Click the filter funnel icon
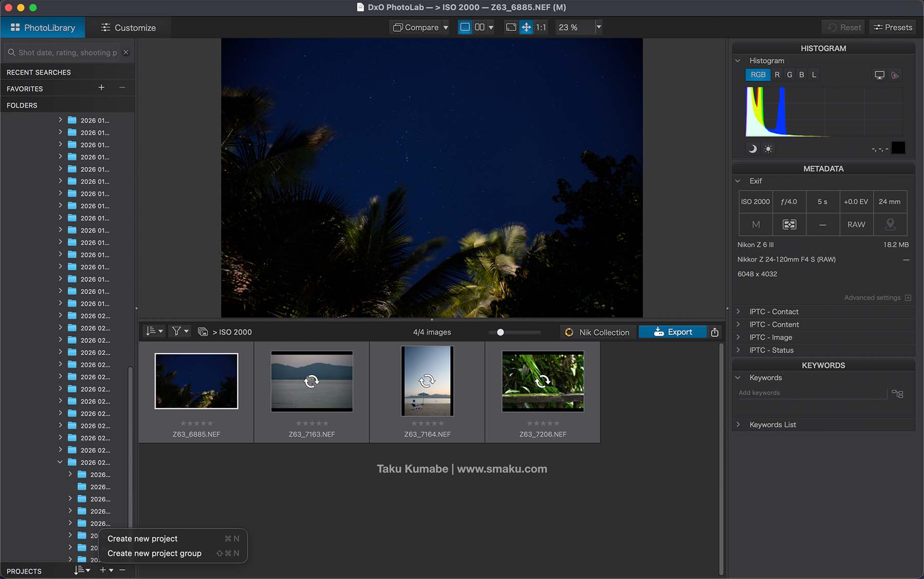924x579 pixels. (x=177, y=332)
